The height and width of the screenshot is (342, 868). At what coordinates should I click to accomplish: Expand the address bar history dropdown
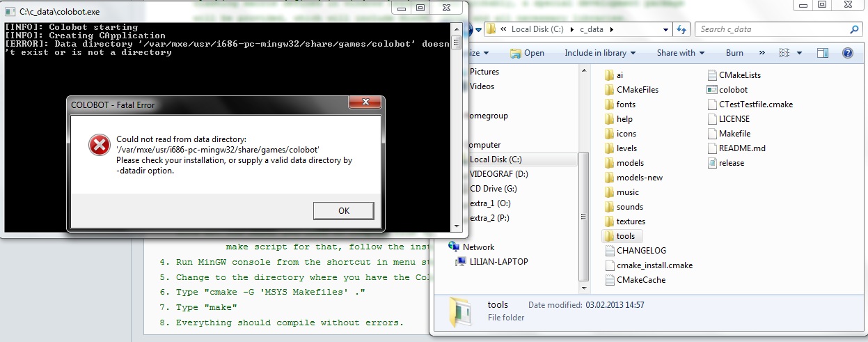coord(663,29)
